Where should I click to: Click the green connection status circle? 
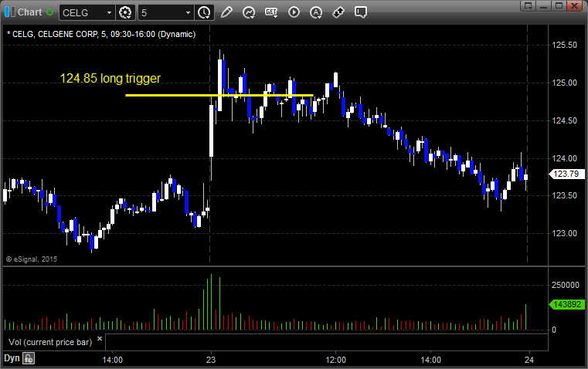click(x=50, y=12)
